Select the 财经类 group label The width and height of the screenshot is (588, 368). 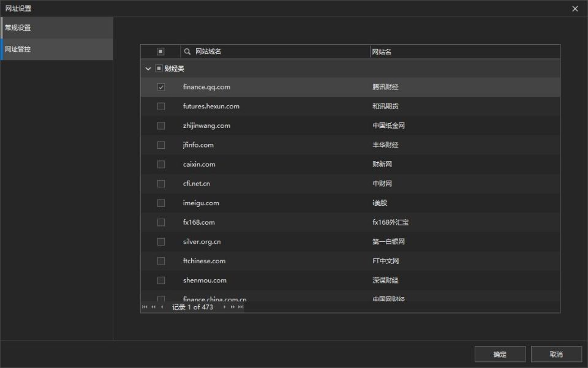tap(175, 69)
